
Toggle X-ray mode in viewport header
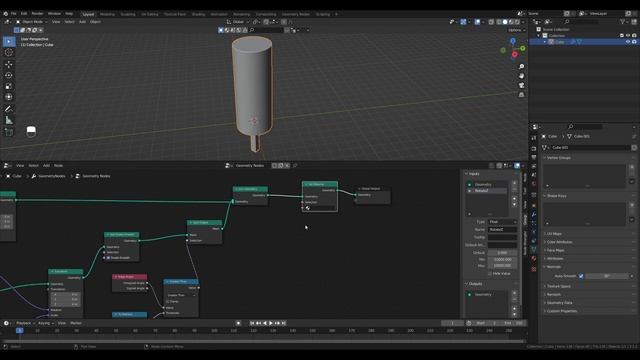[x=491, y=22]
